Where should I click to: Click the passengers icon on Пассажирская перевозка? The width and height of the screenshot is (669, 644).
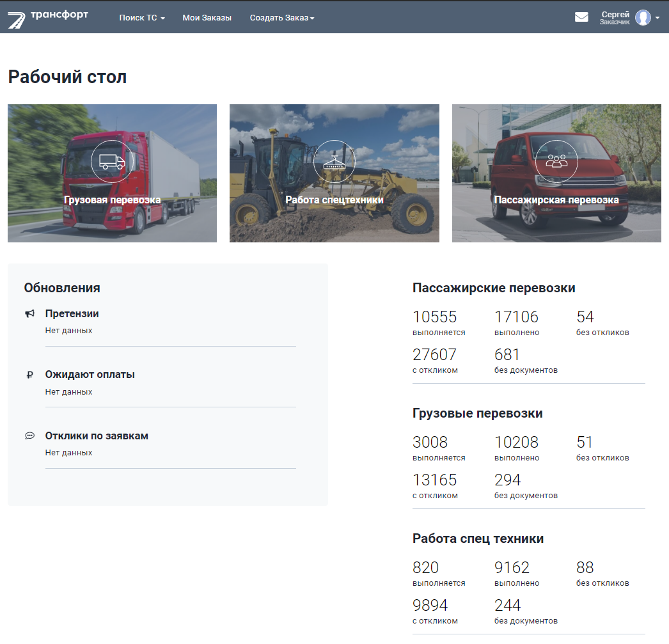556,161
